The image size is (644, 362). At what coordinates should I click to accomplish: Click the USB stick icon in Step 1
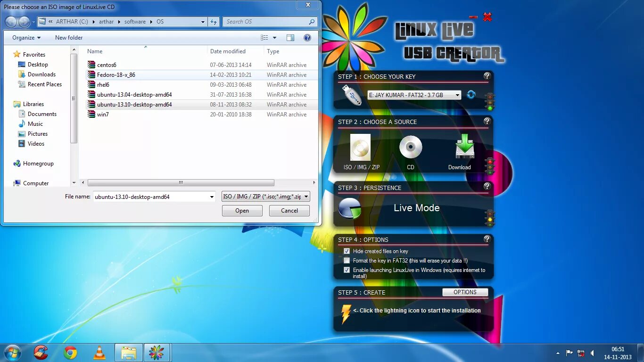coord(351,95)
